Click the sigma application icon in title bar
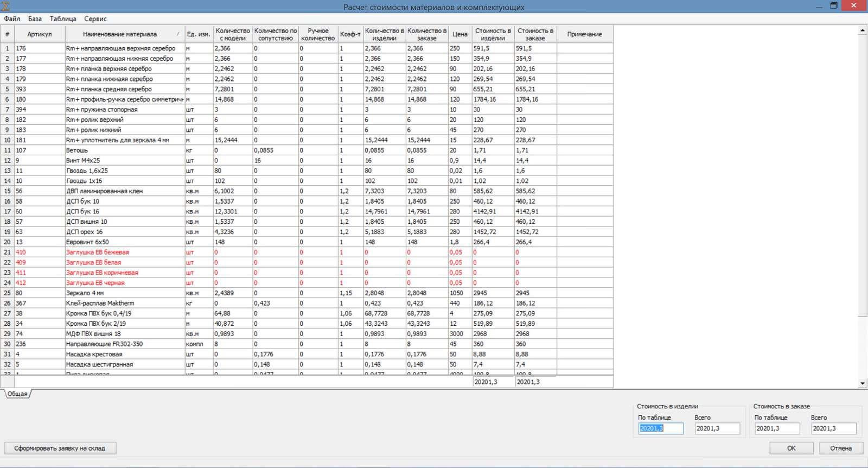The image size is (868, 468). click(6, 7)
